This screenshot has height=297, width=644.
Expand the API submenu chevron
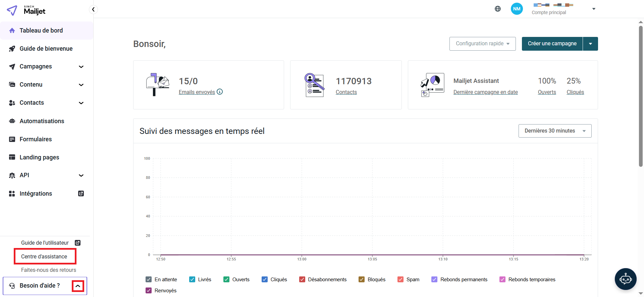[x=81, y=176]
